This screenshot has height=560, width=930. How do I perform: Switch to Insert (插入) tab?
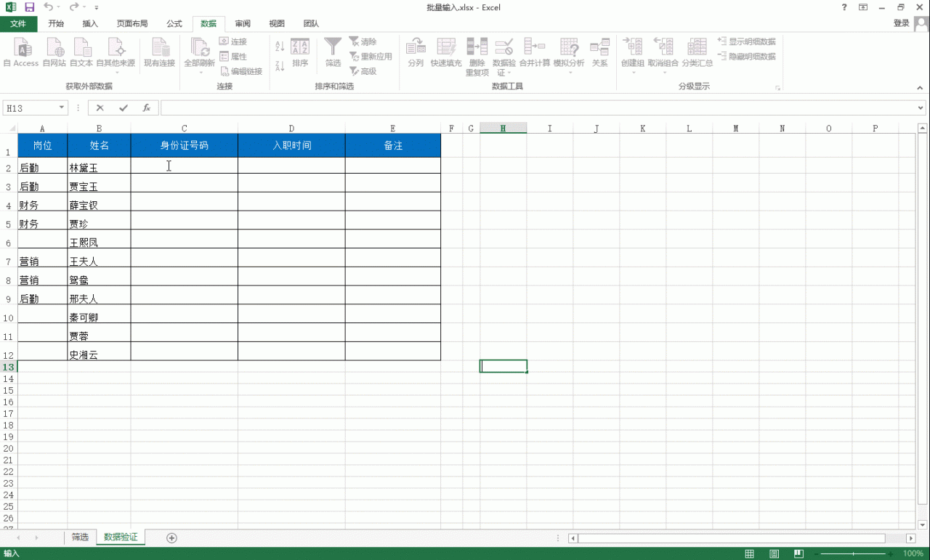[90, 24]
